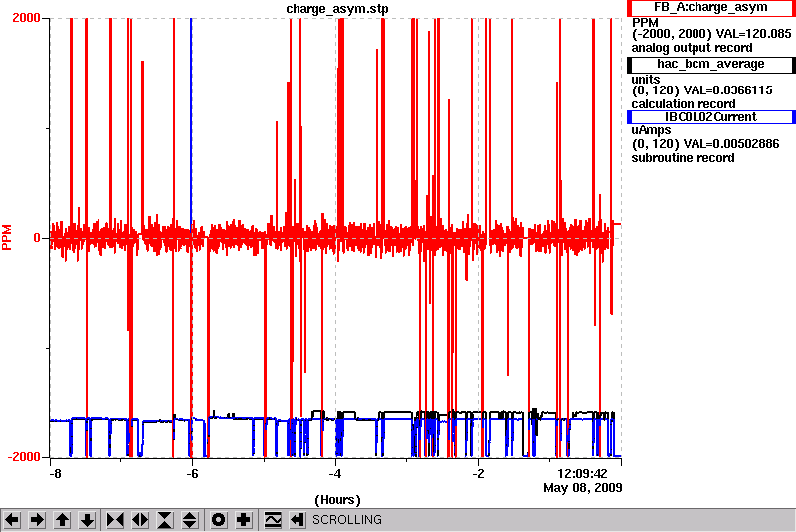Click the pan left arrow button
This screenshot has width=796, height=532.
(12, 520)
